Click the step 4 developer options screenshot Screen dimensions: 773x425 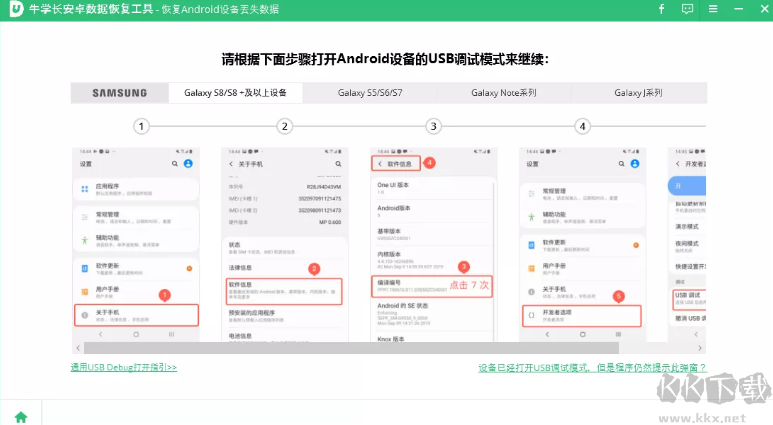point(583,244)
